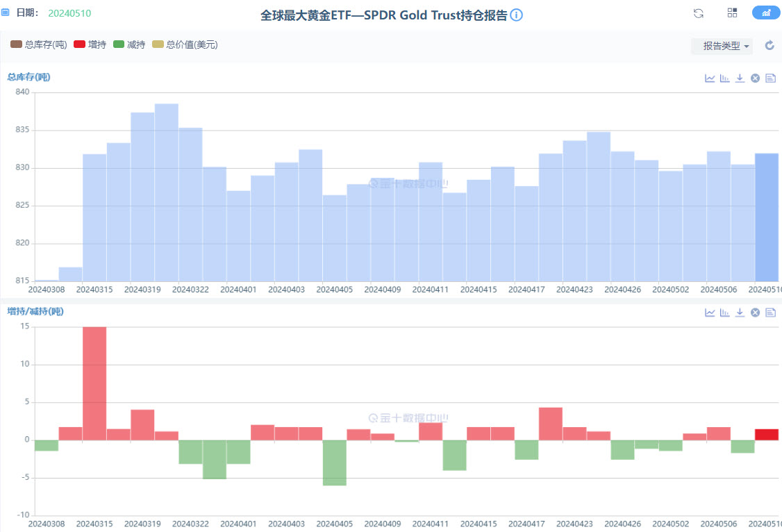Click the circled X icon on 增持/减持 chart
The width and height of the screenshot is (782, 532).
[755, 313]
